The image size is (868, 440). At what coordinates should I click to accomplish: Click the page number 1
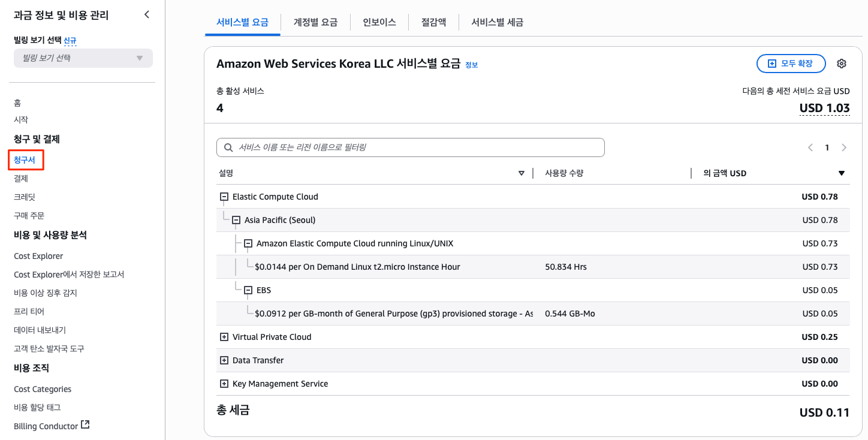tap(827, 147)
